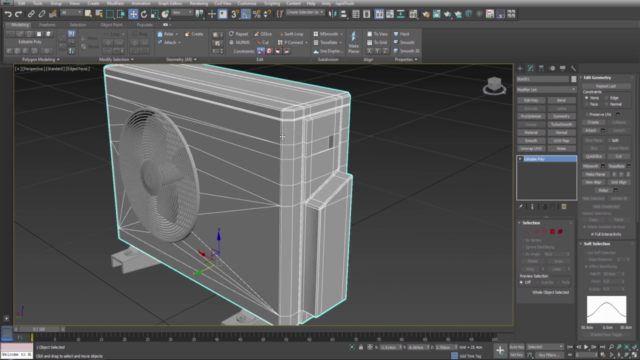The image size is (640, 360).
Task: Open the Modeling ribbon tab
Action: (20, 25)
